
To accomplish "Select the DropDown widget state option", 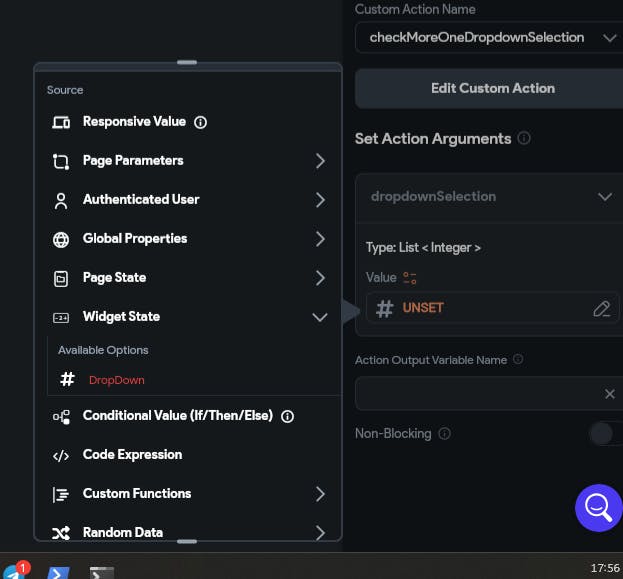I will 116,380.
